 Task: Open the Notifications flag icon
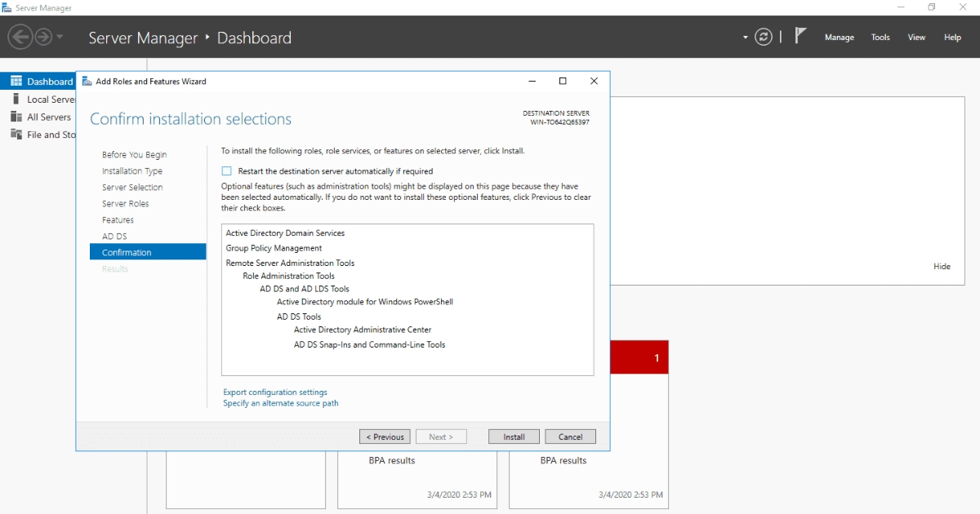point(800,35)
